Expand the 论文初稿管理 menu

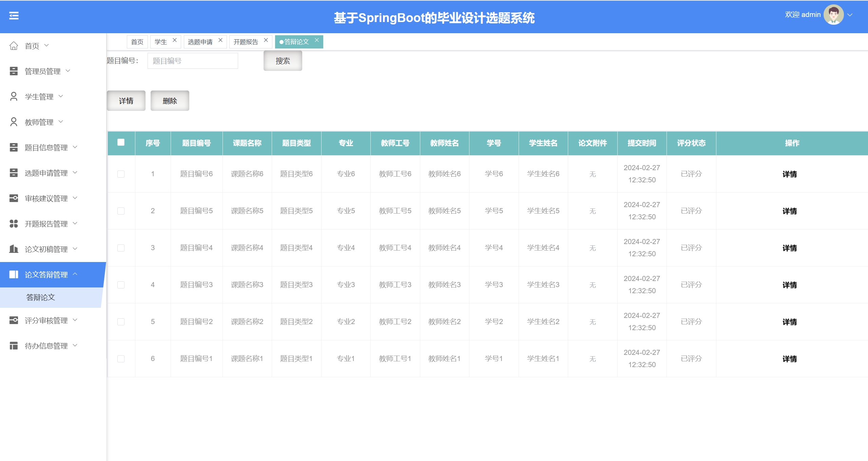pyautogui.click(x=75, y=249)
